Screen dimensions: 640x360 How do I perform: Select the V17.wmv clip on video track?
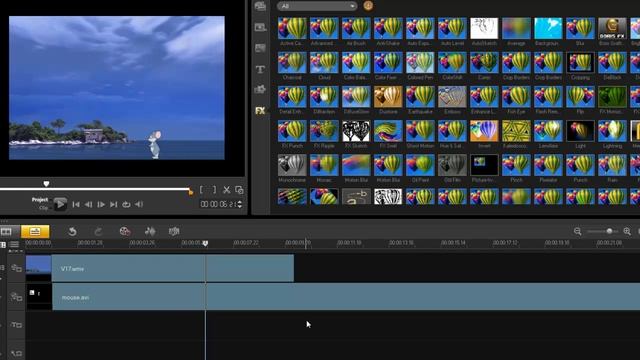pos(160,268)
